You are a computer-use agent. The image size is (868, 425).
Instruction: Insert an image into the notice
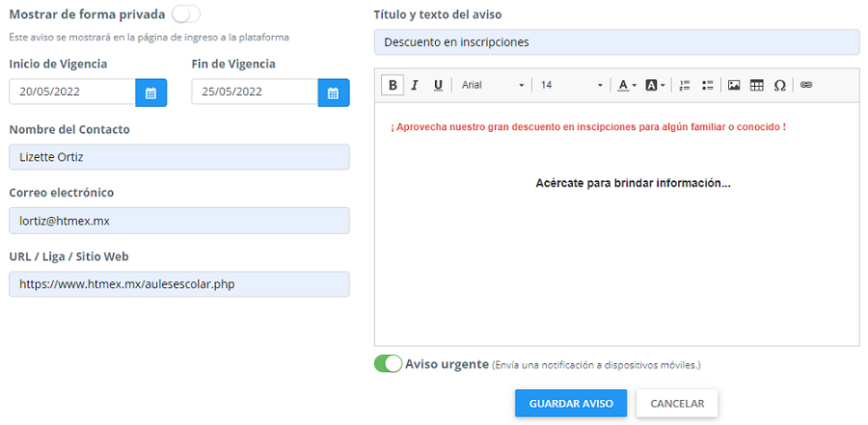734,85
